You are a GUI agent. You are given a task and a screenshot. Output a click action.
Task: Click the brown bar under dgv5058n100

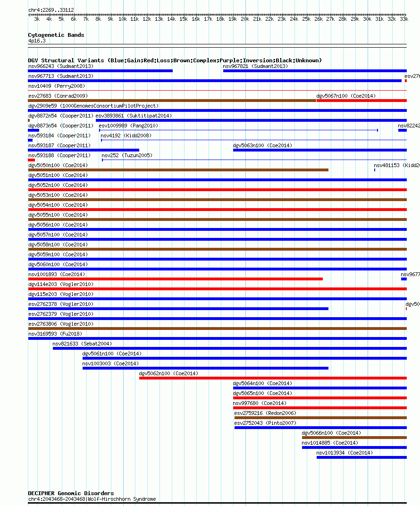pyautogui.click(x=218, y=249)
